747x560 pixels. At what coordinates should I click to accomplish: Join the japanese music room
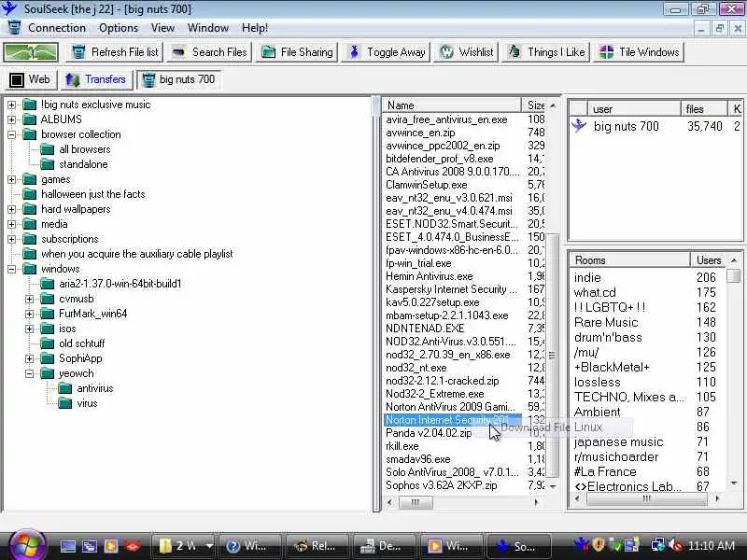tap(618, 441)
